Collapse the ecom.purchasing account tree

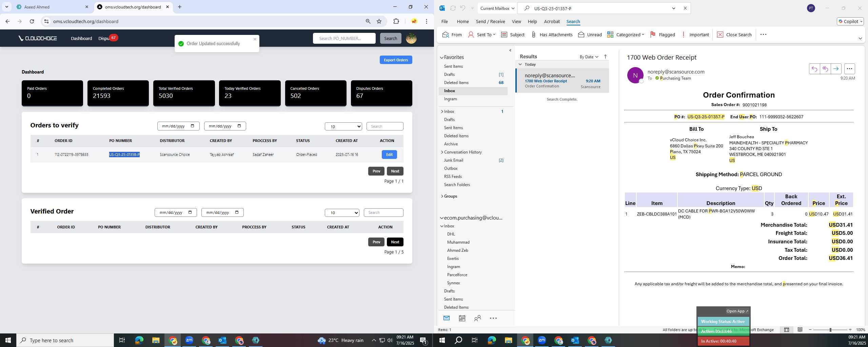442,218
